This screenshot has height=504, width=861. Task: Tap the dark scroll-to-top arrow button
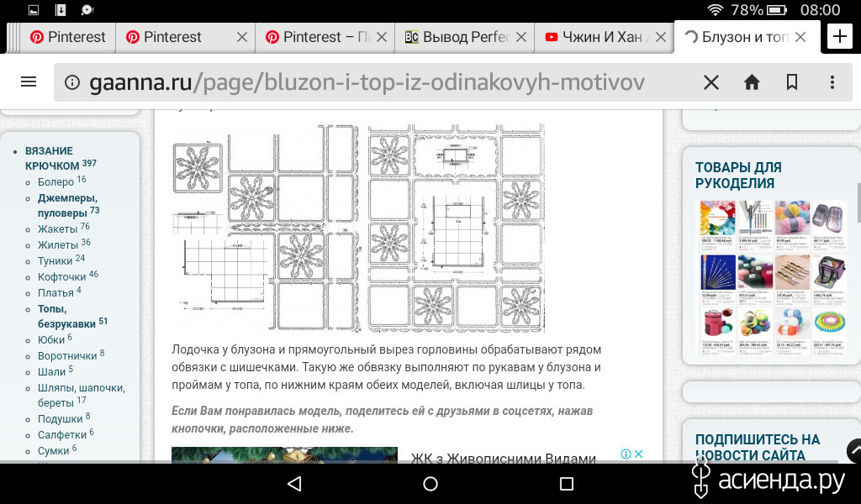pos(855,450)
